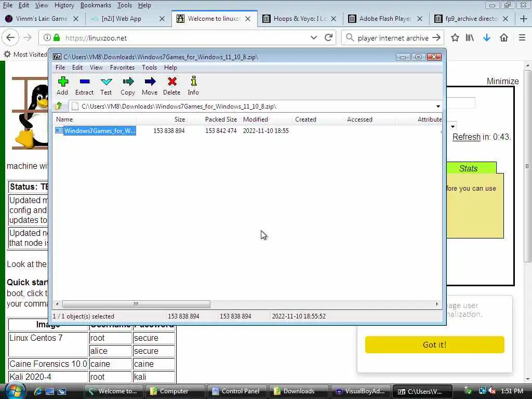Click the muted volume tray icon
Viewport: 532px width, 399px height.
(492, 391)
